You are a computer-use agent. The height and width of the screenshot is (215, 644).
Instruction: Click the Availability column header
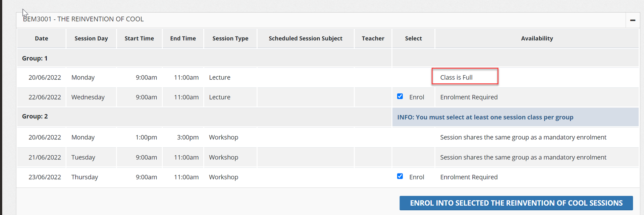point(537,39)
